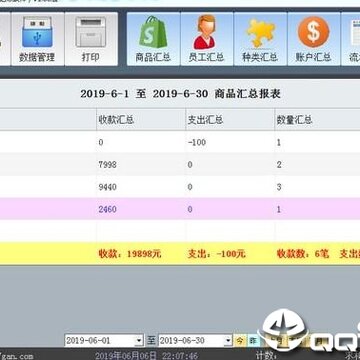360x360 pixels.
Task: Click the status bar time 22:07:46
Action: pyautogui.click(x=180, y=355)
